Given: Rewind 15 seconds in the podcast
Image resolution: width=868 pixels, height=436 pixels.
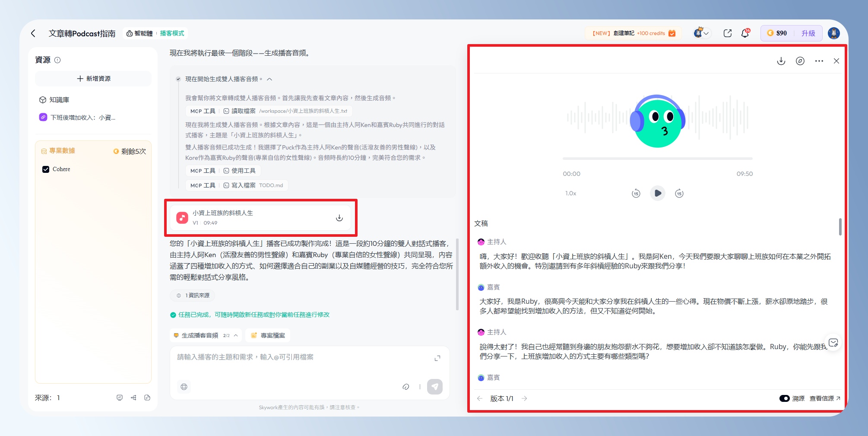Looking at the screenshot, I should point(636,193).
